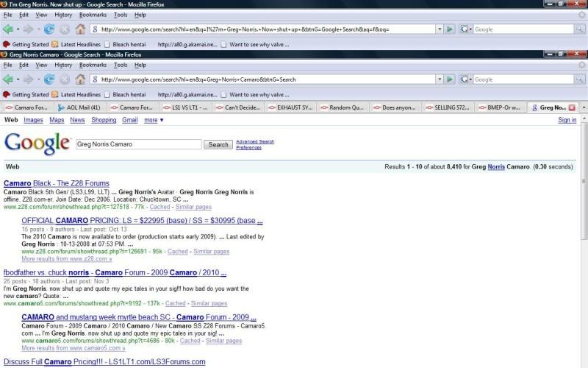Click the Google logo on the search page
The image size is (588, 368).
[37, 144]
